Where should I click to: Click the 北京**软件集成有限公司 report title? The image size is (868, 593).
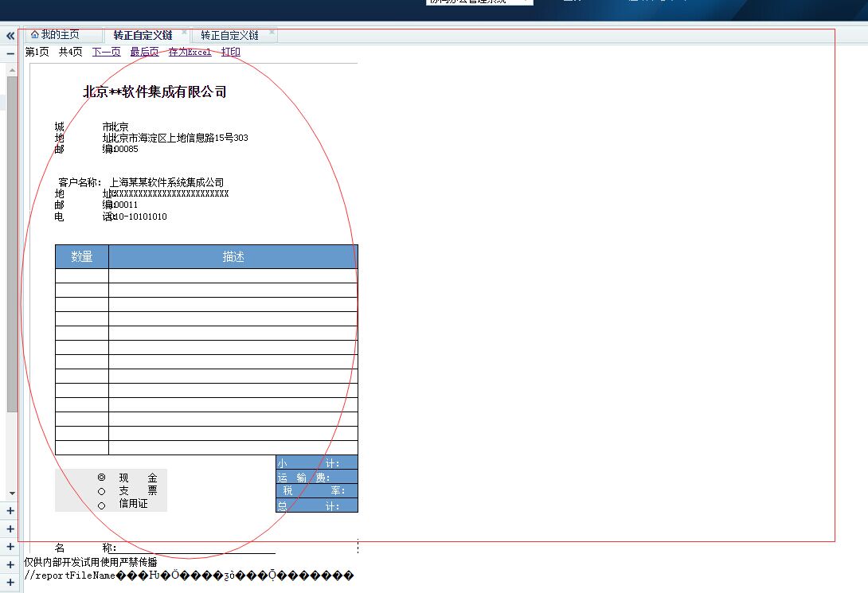[x=154, y=92]
